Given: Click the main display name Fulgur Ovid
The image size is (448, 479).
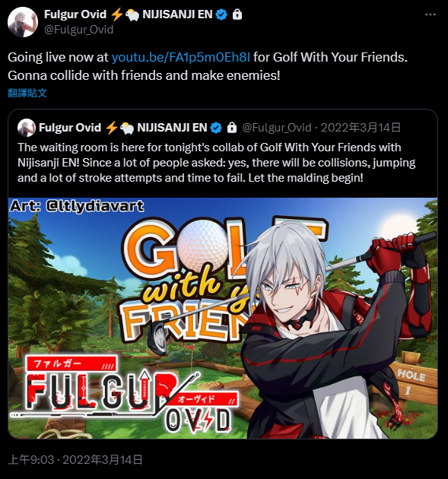Looking at the screenshot, I should pos(75,14).
